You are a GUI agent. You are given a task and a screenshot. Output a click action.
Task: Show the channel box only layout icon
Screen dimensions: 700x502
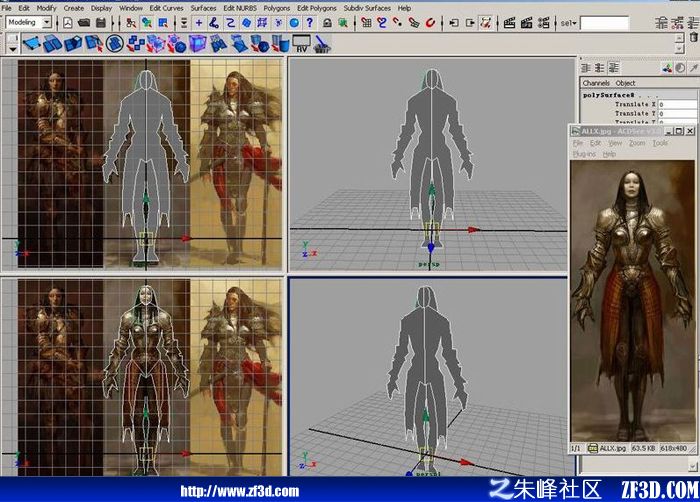(x=586, y=68)
